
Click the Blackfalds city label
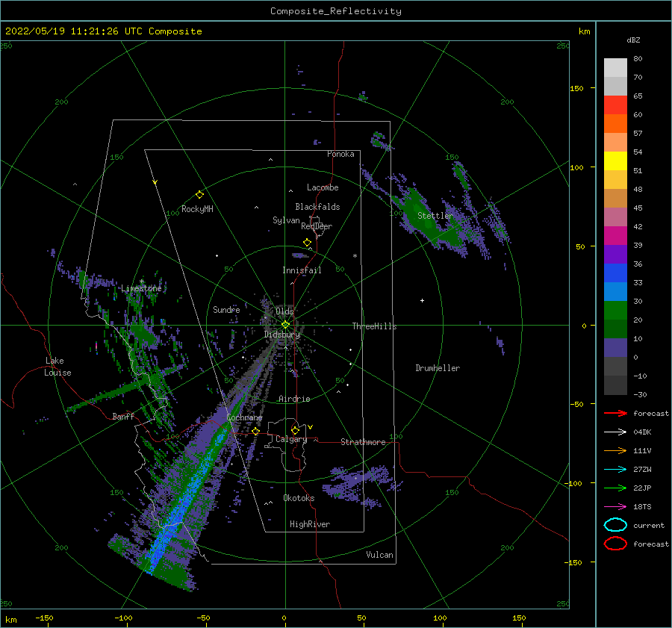tap(317, 207)
